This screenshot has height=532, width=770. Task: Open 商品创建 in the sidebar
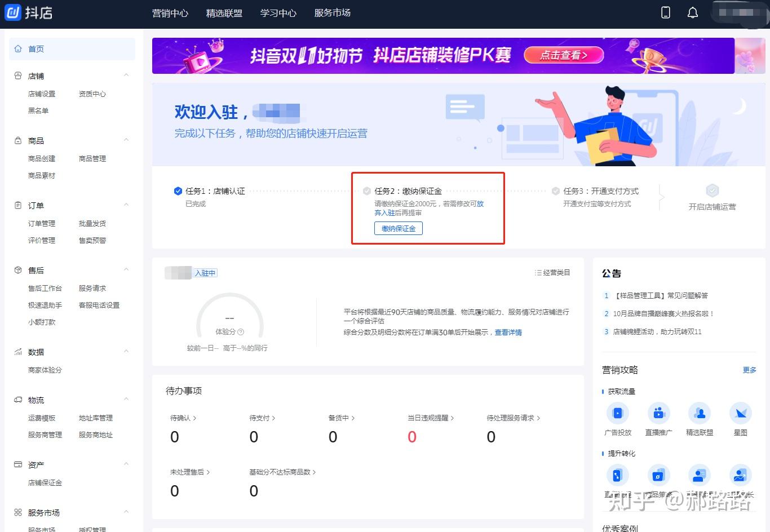pos(42,159)
